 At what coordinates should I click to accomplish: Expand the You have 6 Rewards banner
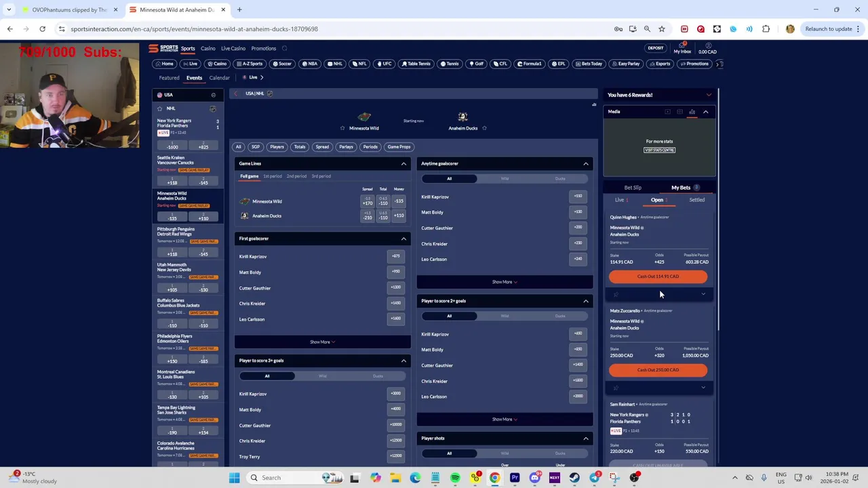click(709, 95)
